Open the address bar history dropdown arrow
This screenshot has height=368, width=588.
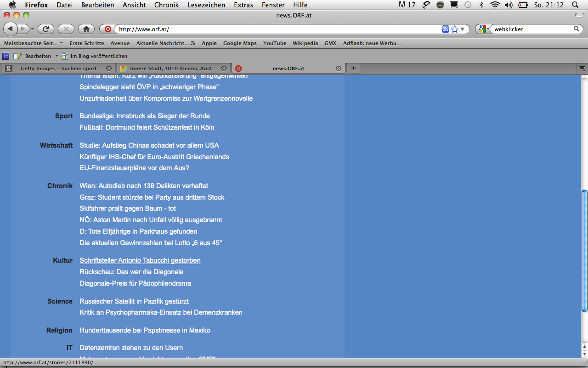pyautogui.click(x=463, y=29)
